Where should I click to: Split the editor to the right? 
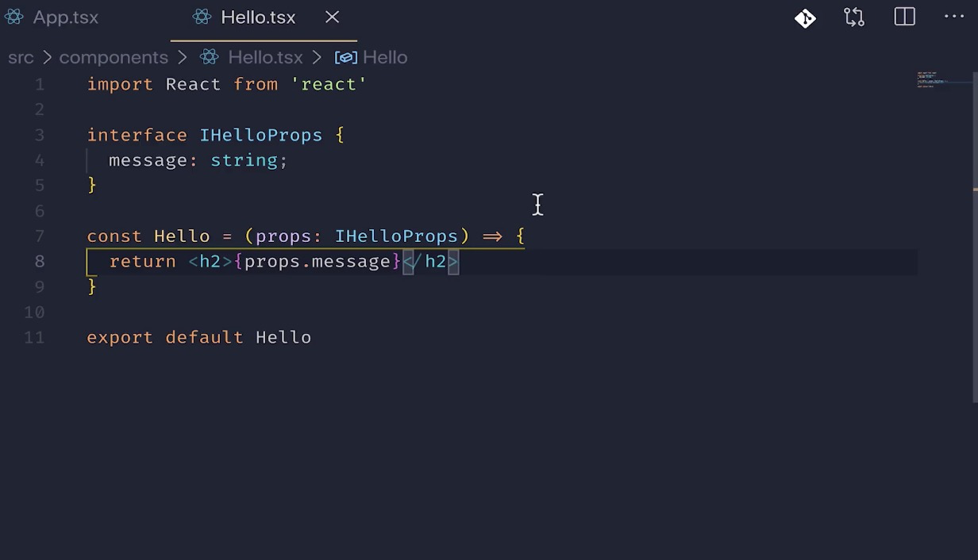(x=905, y=17)
